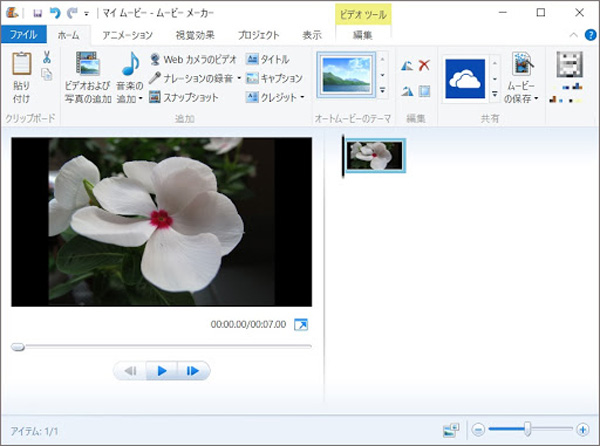
Task: Click the Save movie icon
Action: pyautogui.click(x=522, y=63)
